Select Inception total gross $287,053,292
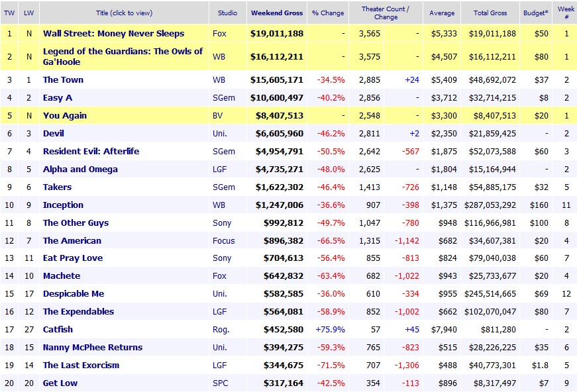 [490, 205]
